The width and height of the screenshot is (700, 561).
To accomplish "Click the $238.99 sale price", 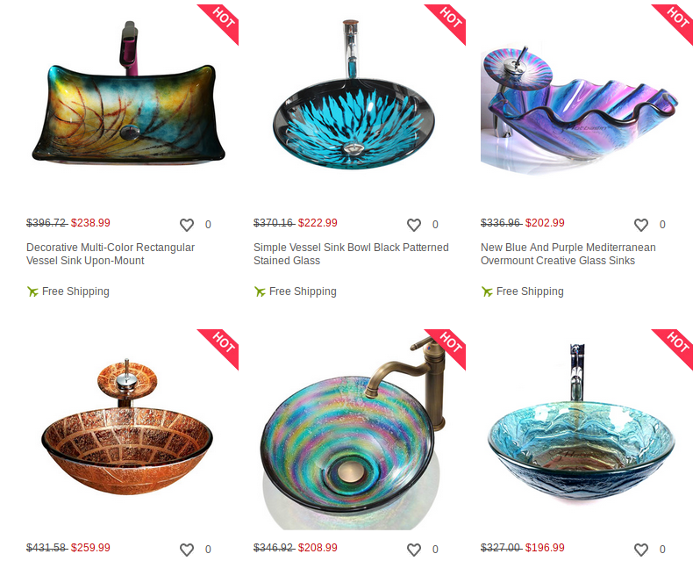I will tap(91, 223).
